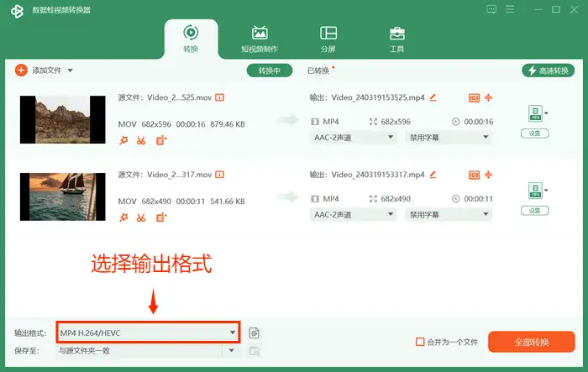Open the hamburger menu in the title bar
This screenshot has width=588, height=372.
click(x=510, y=9)
